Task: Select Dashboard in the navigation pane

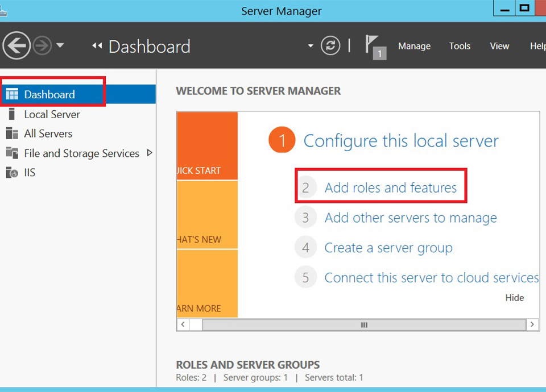Action: point(78,94)
